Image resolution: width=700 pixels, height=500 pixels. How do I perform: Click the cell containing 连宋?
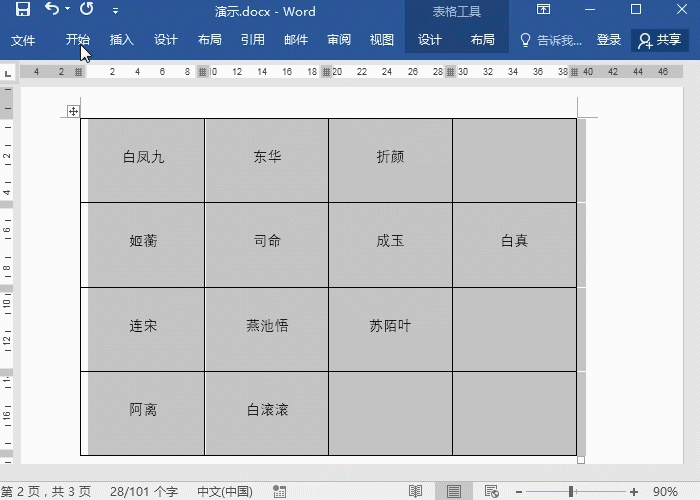tap(142, 329)
